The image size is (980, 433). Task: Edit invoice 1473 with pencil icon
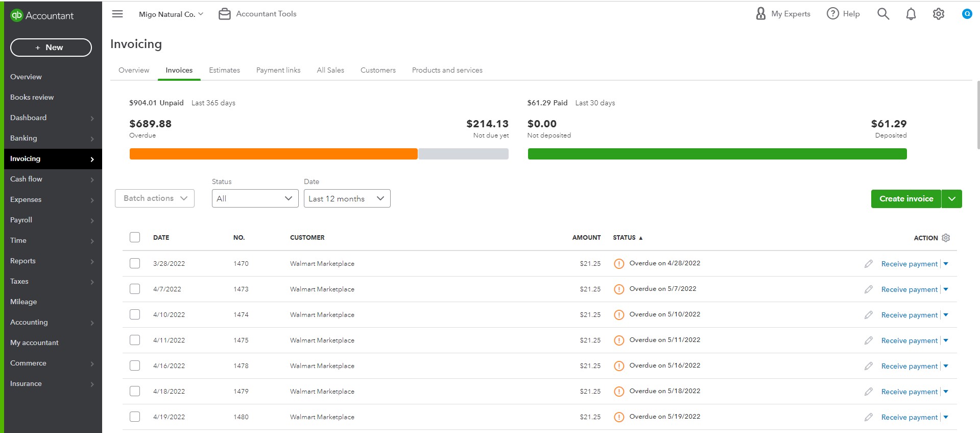click(x=868, y=289)
